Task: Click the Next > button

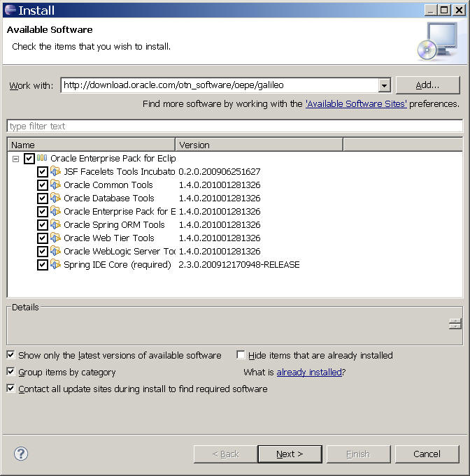Action: coord(290,454)
